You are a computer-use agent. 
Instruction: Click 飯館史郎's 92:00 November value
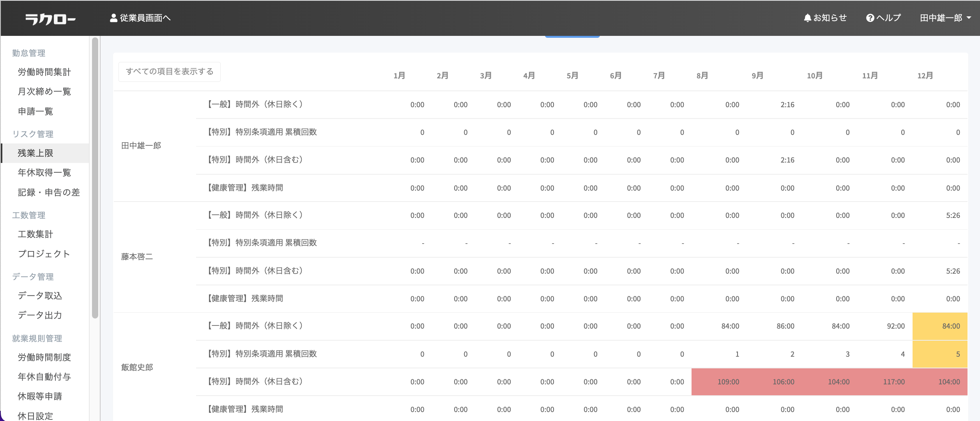(x=896, y=326)
